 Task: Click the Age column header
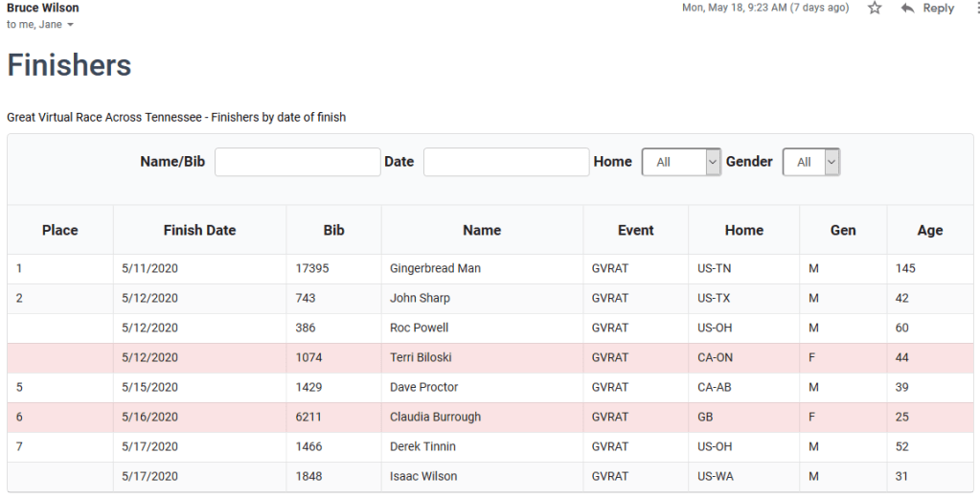pos(929,230)
